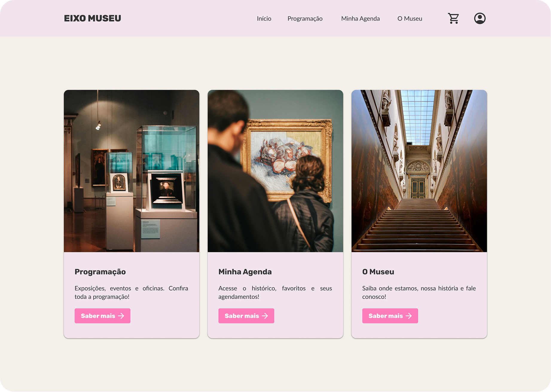The image size is (551, 392).
Task: Click the EIXO MUSEU logo
Action: pyautogui.click(x=92, y=19)
